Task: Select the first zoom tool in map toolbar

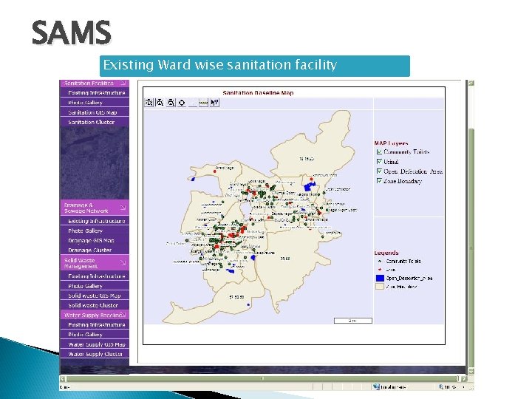Action: (x=149, y=103)
